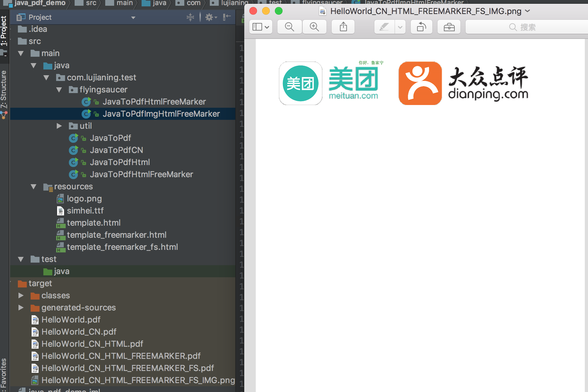Click the rotate image button

coord(421,27)
